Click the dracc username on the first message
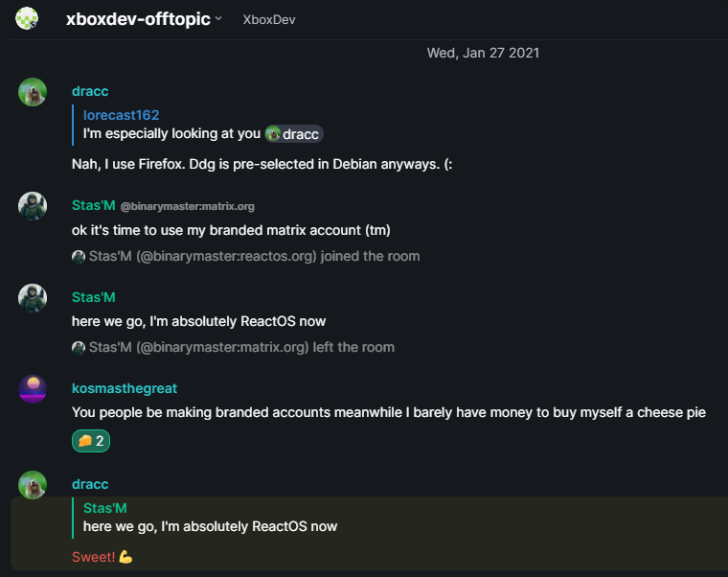Image resolution: width=728 pixels, height=577 pixels. (x=90, y=91)
